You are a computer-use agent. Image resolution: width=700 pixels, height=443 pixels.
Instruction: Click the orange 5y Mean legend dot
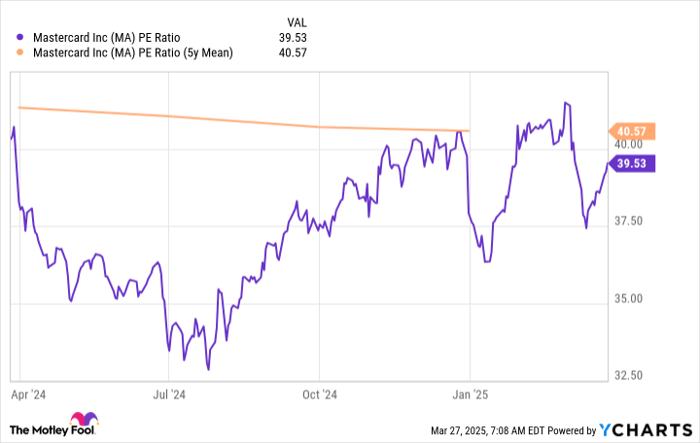pyautogui.click(x=22, y=52)
